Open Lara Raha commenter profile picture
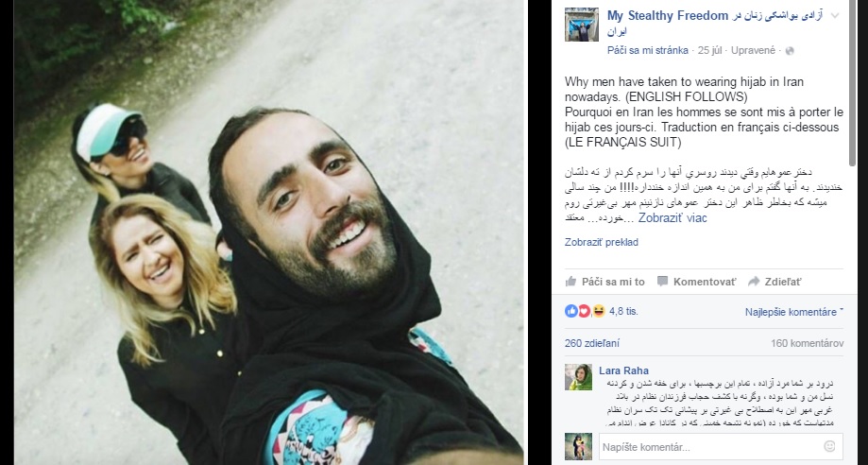 coord(578,377)
